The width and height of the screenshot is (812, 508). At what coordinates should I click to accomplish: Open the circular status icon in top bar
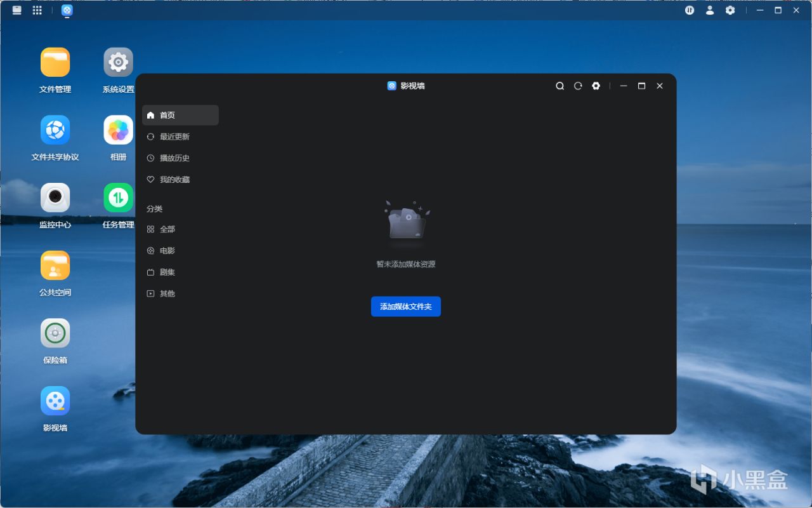[690, 10]
